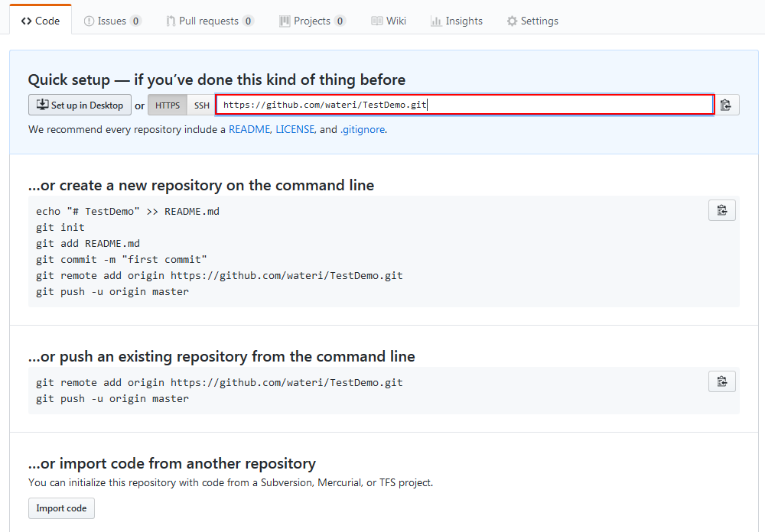Copy the push existing repository commands
The width and height of the screenshot is (765, 532).
(x=722, y=381)
